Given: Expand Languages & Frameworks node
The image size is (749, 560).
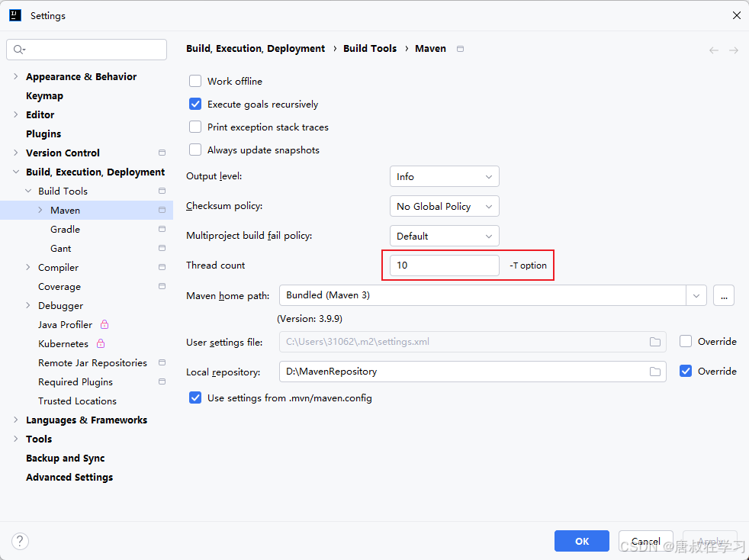Looking at the screenshot, I should 16,420.
